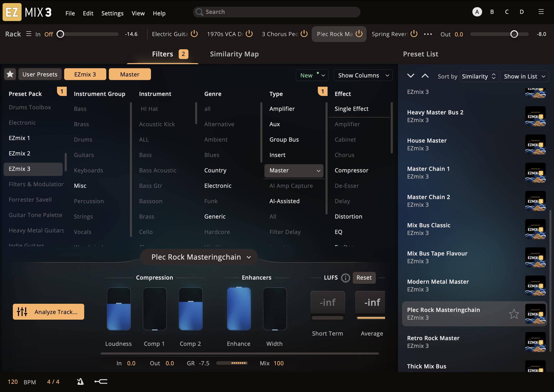Click the Search field
554x392 pixels.
click(276, 12)
